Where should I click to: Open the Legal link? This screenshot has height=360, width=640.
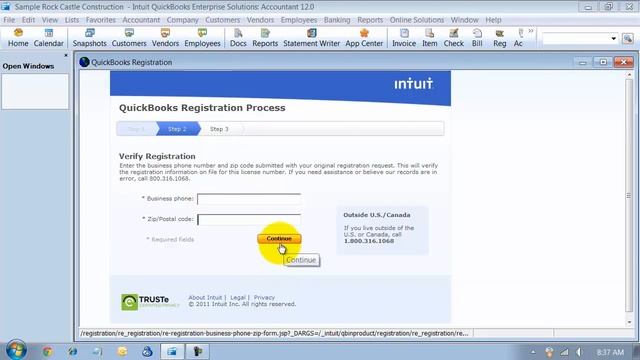[238, 298]
